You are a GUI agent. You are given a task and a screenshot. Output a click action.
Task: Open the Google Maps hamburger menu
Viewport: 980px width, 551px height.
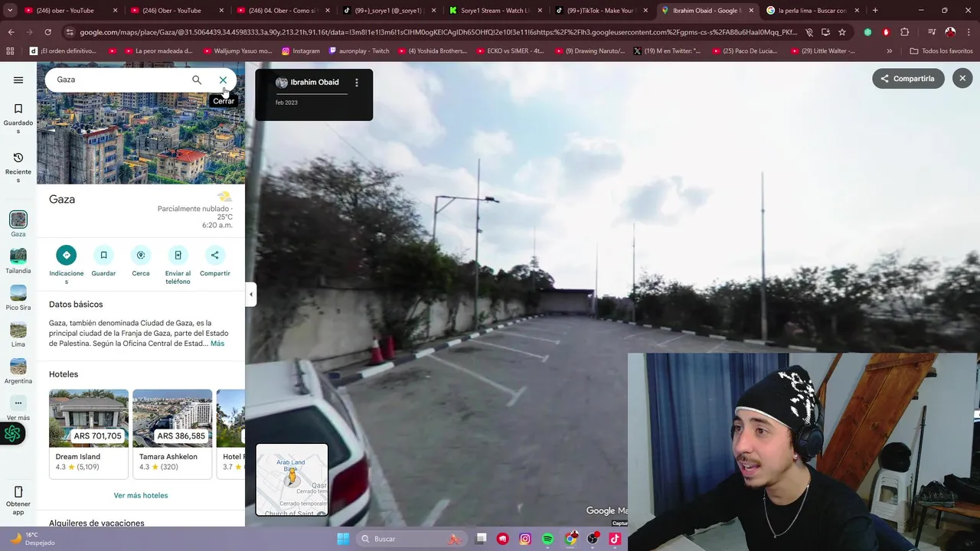pos(18,80)
